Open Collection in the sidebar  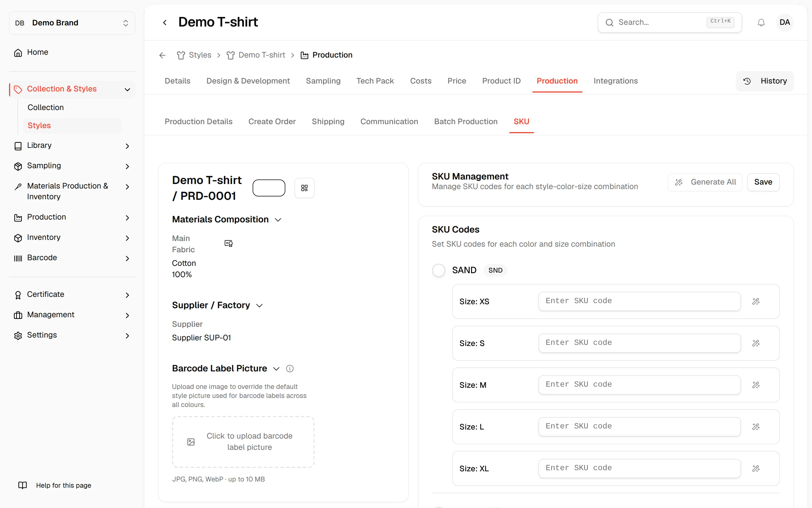point(46,108)
